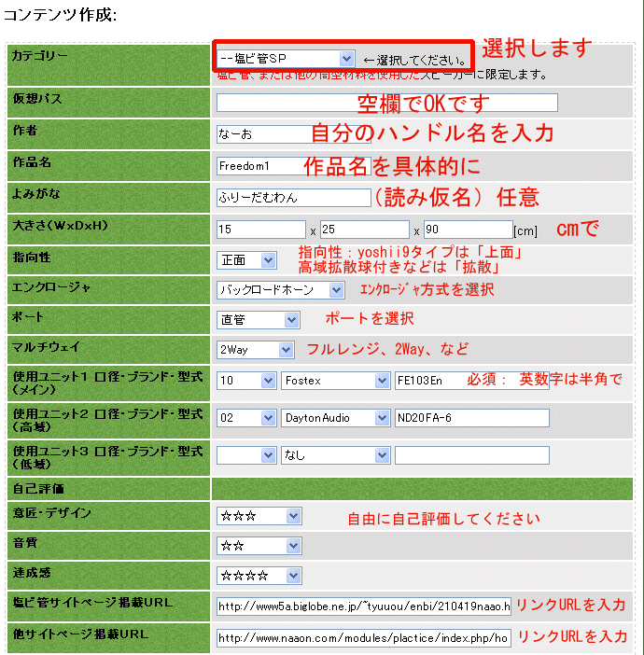The image size is (644, 655).
Task: Click the depth field containing 25
Action: (364, 229)
